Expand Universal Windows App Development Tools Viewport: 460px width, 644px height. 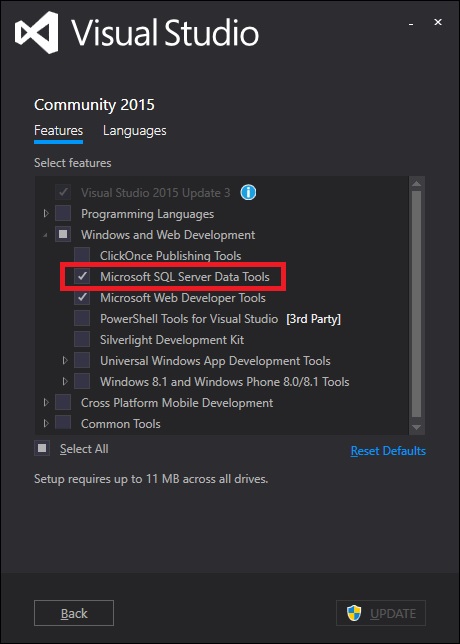click(65, 360)
